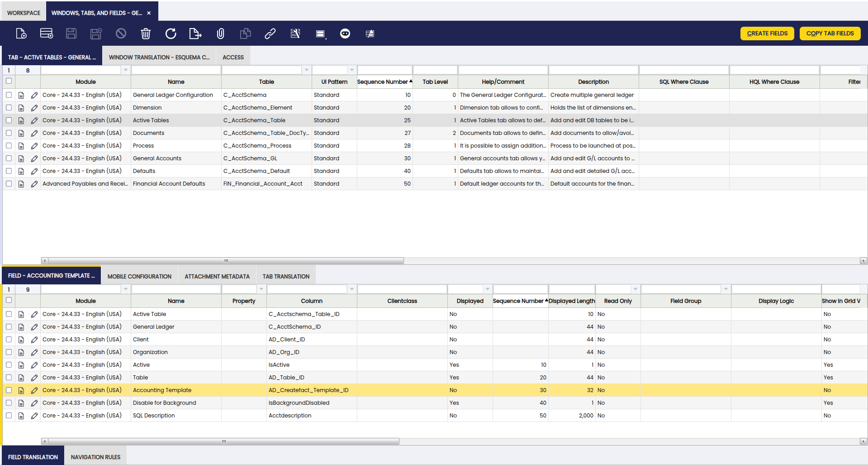
Task: Edit the Active Tables row with pencil icon
Action: (x=34, y=120)
